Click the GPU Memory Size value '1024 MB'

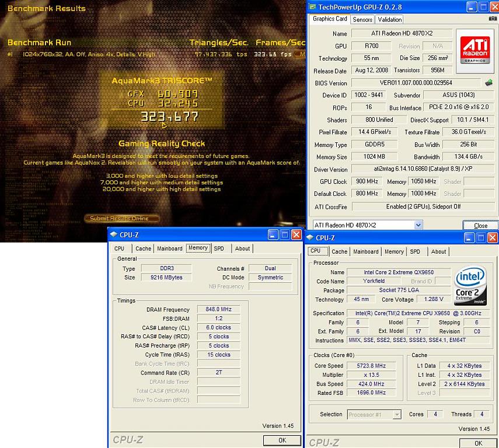click(x=374, y=156)
